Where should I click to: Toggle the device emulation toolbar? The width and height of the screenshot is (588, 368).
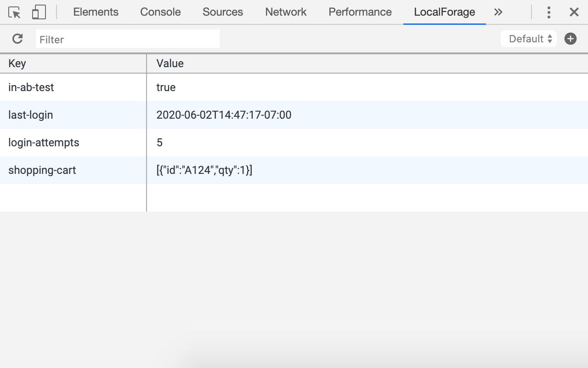39,12
